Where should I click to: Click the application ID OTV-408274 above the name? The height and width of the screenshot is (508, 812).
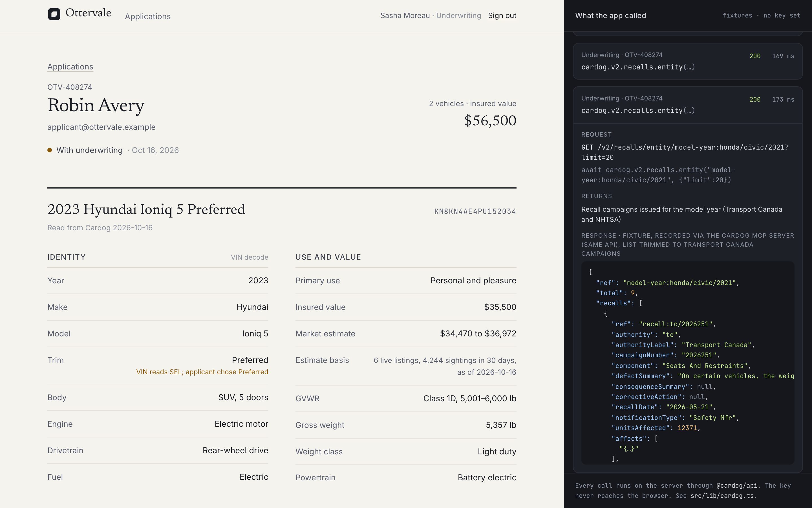tap(70, 87)
